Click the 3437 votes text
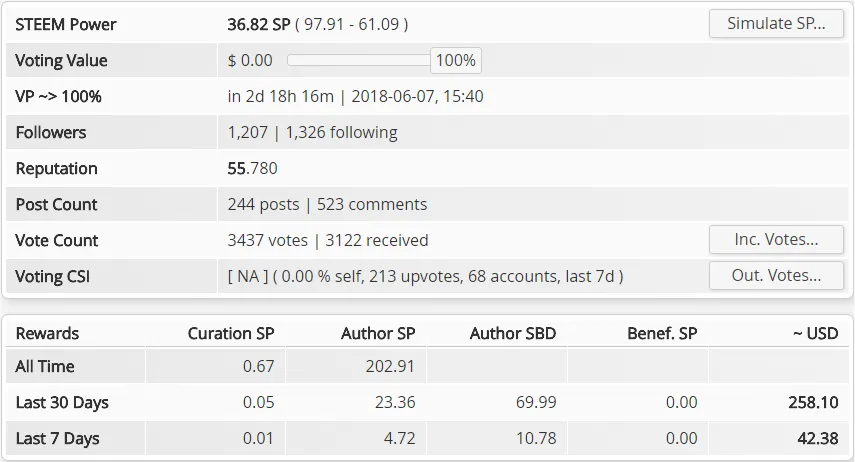Screen dimensions: 855x462 point(268,241)
